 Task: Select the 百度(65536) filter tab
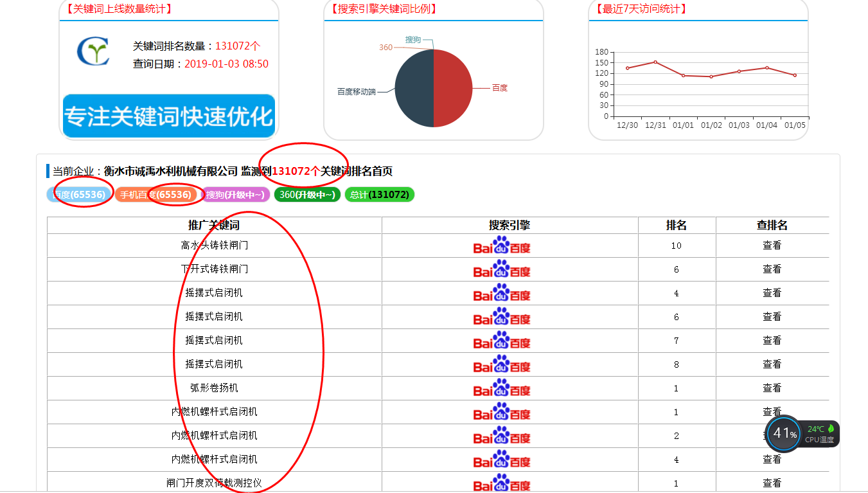(79, 195)
